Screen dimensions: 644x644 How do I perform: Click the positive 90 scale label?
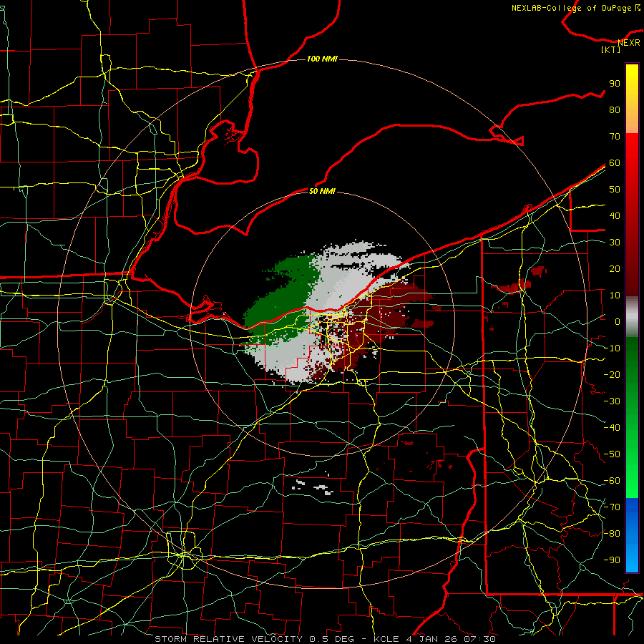point(615,84)
